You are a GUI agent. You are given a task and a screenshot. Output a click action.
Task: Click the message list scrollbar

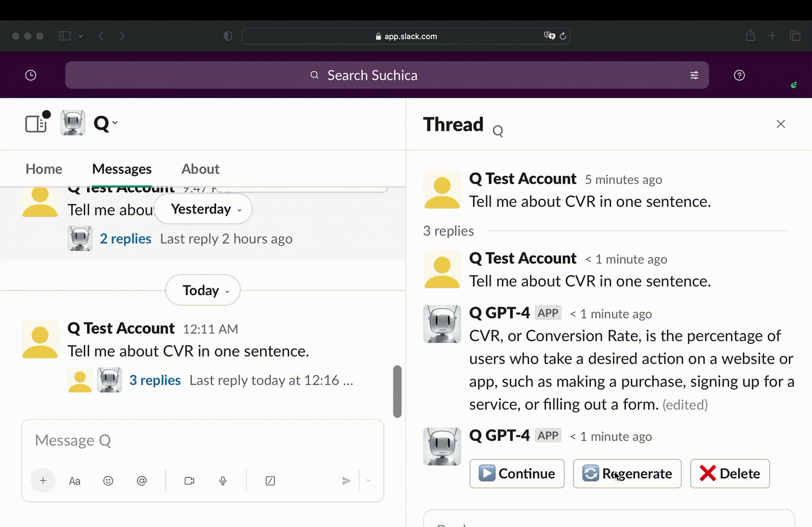[397, 391]
